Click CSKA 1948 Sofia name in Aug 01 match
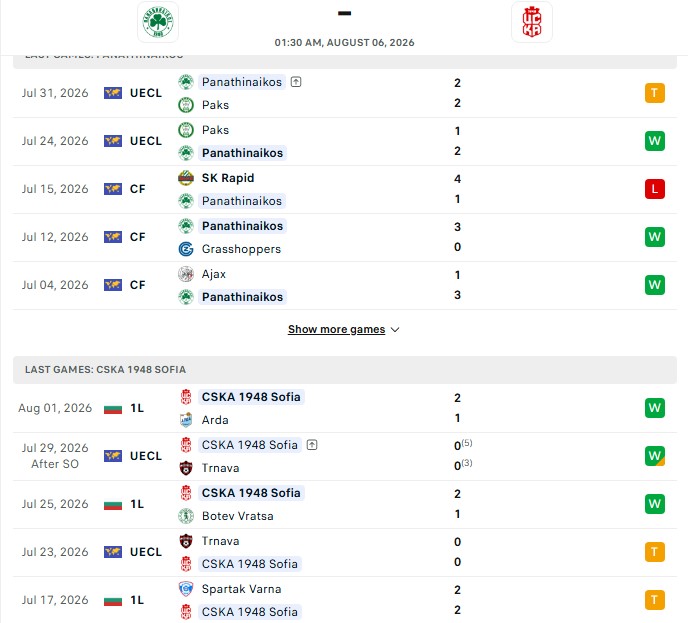The height and width of the screenshot is (623, 688). pos(251,397)
